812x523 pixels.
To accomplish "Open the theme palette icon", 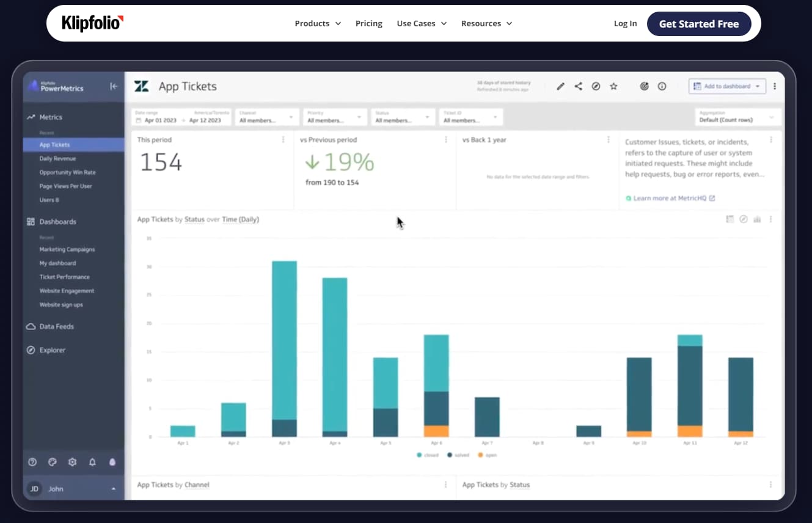I will pyautogui.click(x=53, y=463).
